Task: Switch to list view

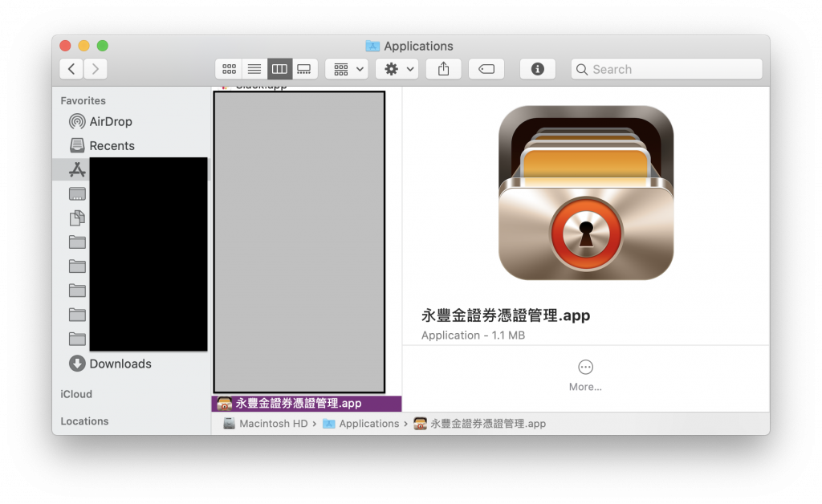Action: click(x=254, y=69)
